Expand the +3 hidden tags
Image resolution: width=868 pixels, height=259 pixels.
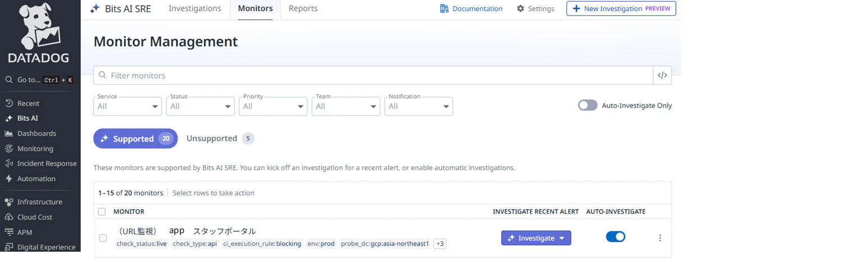point(440,244)
